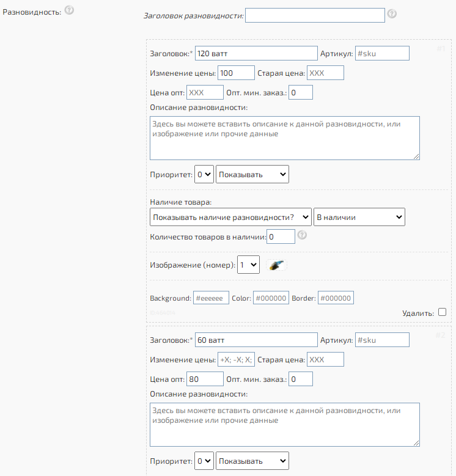Click Артикул field in the 60 ватт variant
This screenshot has height=476, width=456.
pos(381,340)
